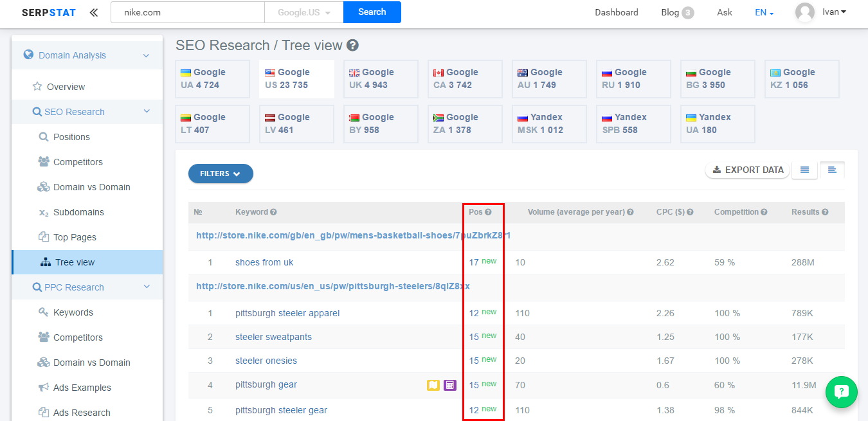Open the Ivan account dropdown
Image resolution: width=868 pixels, height=421 pixels.
(x=835, y=12)
